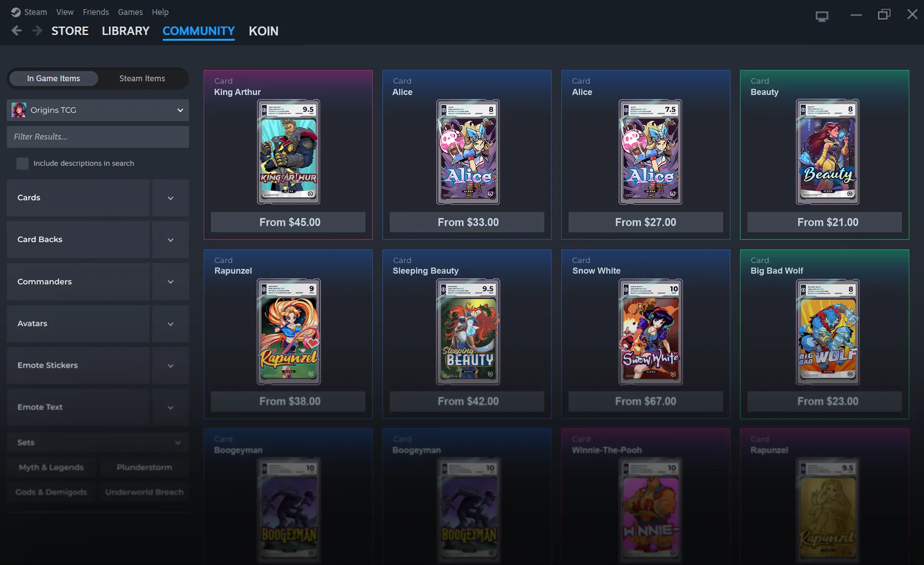The height and width of the screenshot is (565, 924).
Task: Filter by Plunderstorm set
Action: point(144,467)
